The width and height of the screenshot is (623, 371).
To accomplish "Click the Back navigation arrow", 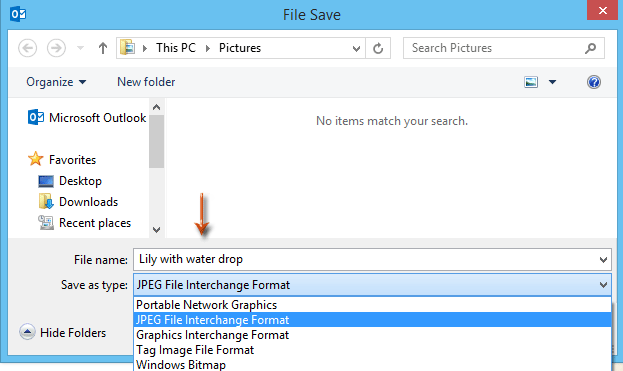I will click(x=27, y=48).
